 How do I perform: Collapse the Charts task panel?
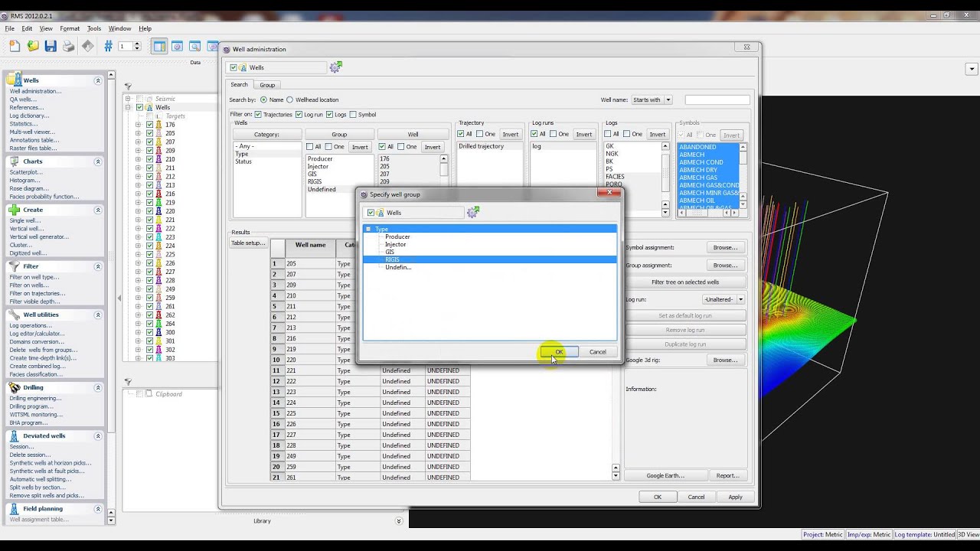(x=98, y=161)
